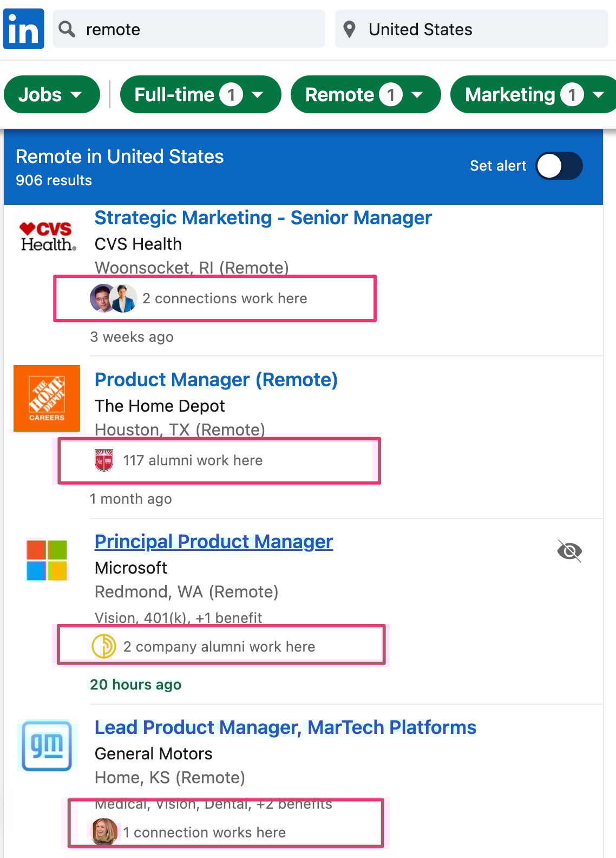Click the school crest on Home Depot job

[x=104, y=460]
